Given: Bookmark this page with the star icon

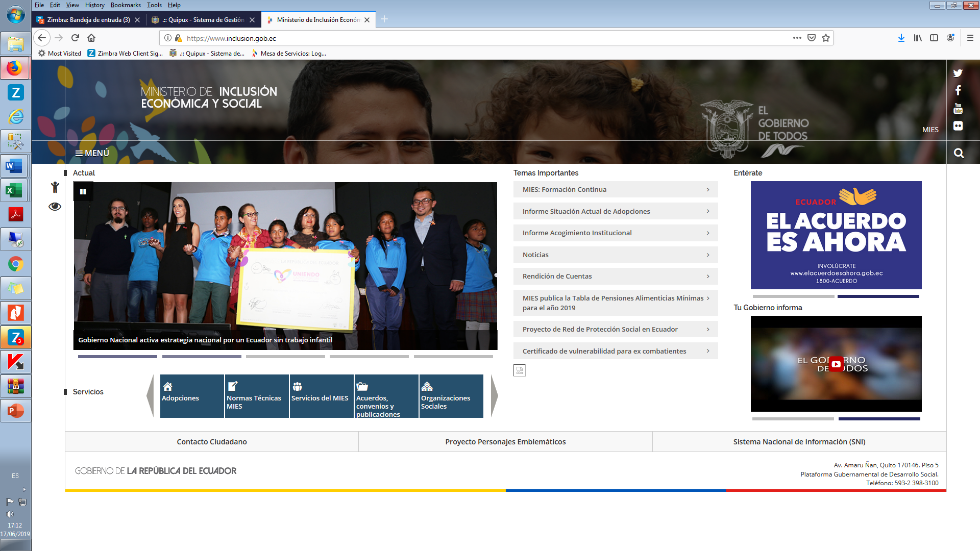Looking at the screenshot, I should click(x=826, y=38).
